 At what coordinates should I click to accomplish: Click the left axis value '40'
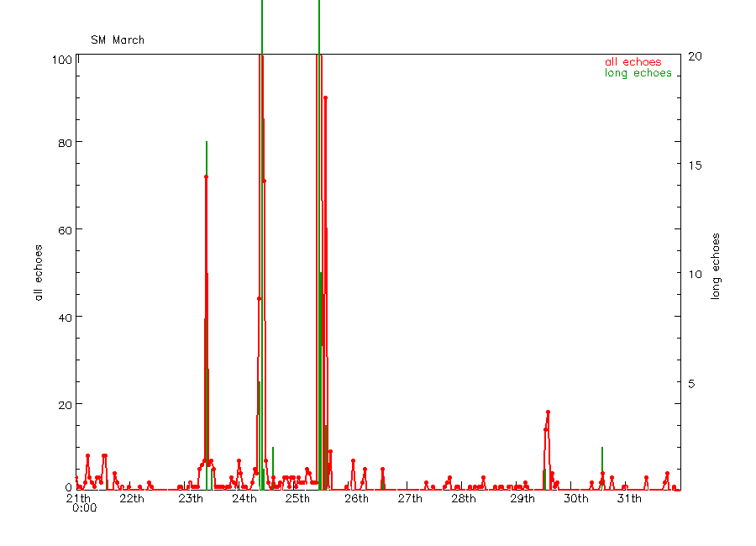(65, 318)
